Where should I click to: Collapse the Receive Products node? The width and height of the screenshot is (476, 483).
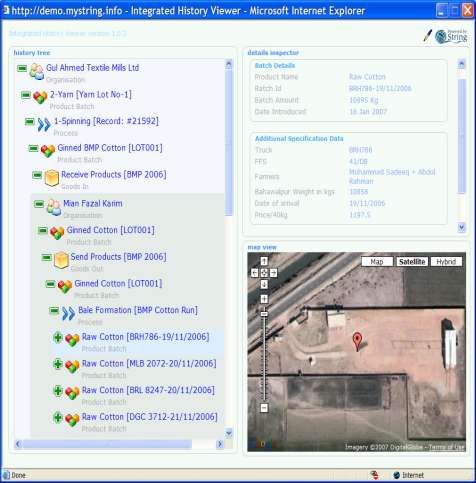[x=37, y=175]
